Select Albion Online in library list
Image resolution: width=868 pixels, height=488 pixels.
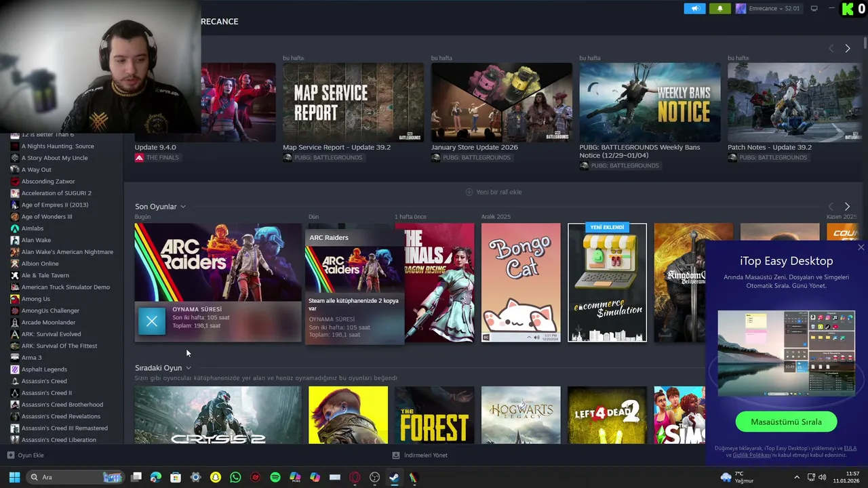40,264
